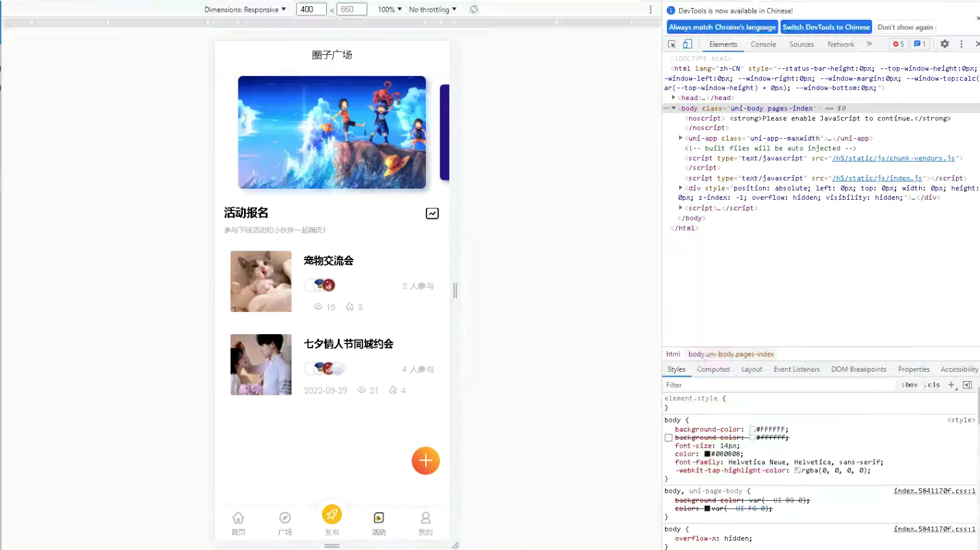Click the eye views icon on 七夕情人节同城约会

361,390
